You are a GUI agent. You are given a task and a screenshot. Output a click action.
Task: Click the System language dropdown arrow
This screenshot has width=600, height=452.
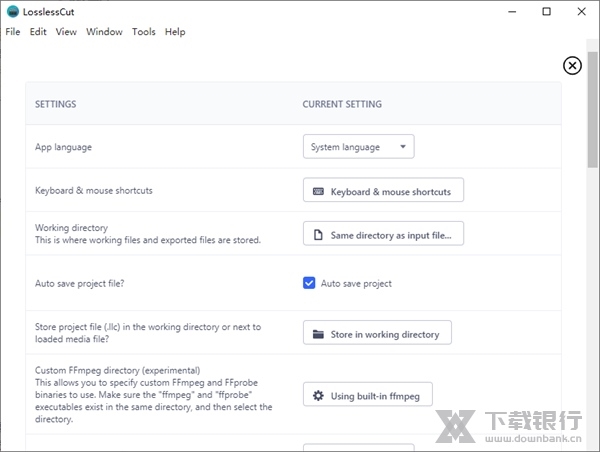pos(403,147)
